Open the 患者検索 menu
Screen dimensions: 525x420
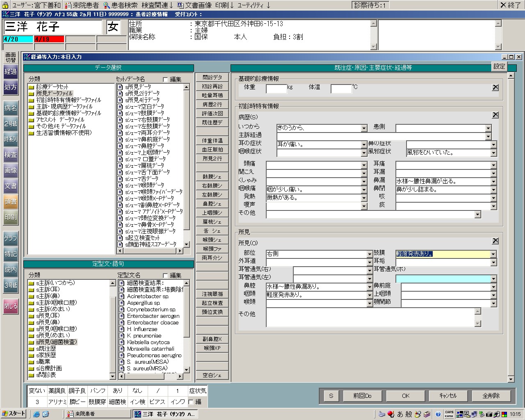click(x=120, y=5)
